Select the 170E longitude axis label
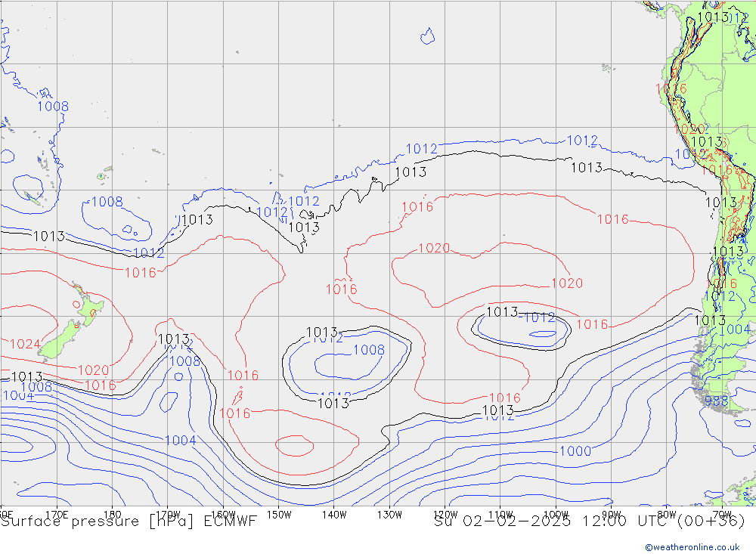The width and height of the screenshot is (756, 554). (x=57, y=513)
